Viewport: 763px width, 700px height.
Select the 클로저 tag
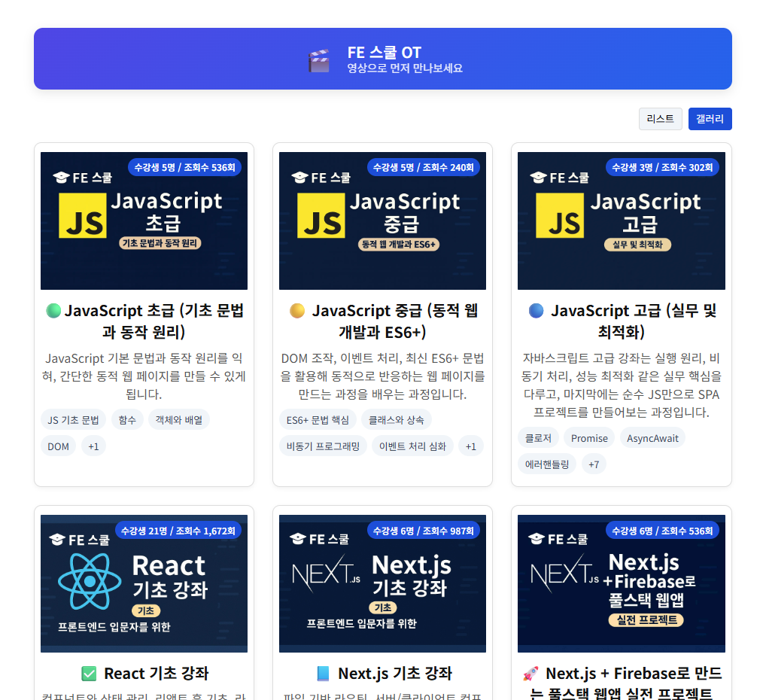tap(538, 437)
